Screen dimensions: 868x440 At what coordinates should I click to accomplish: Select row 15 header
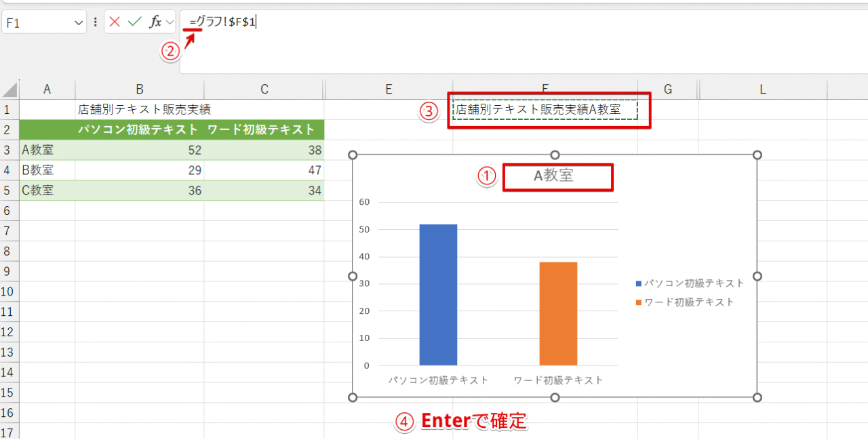9,393
